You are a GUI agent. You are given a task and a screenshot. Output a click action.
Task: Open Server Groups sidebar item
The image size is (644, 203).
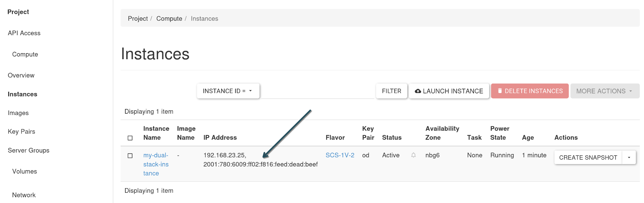coord(28,150)
